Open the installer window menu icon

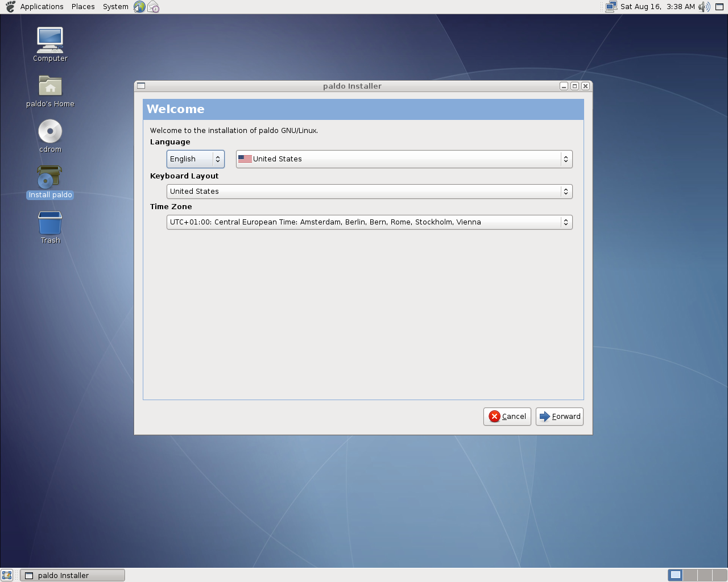[x=141, y=86]
